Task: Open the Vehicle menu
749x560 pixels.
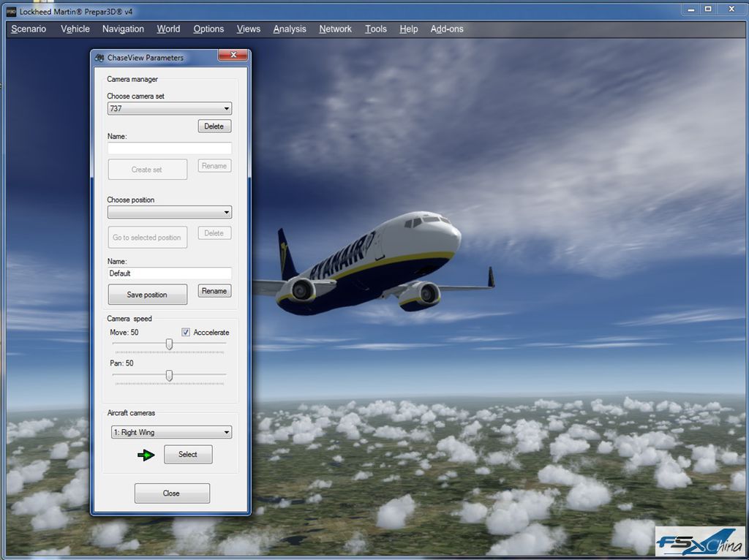Action: 75,29
